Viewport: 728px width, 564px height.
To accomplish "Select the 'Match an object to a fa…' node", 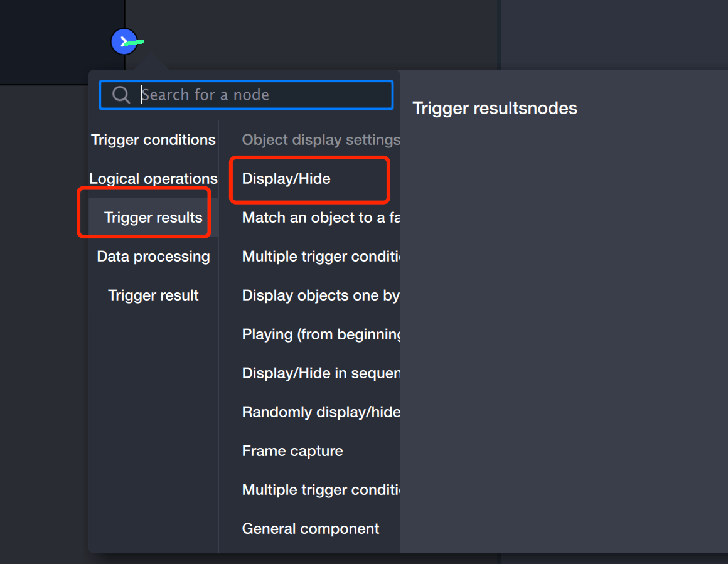I will coord(320,218).
